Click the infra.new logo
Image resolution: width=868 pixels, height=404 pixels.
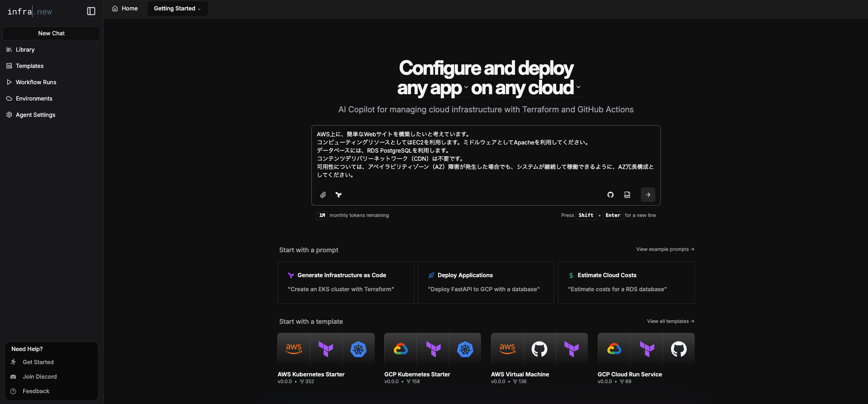(30, 11)
